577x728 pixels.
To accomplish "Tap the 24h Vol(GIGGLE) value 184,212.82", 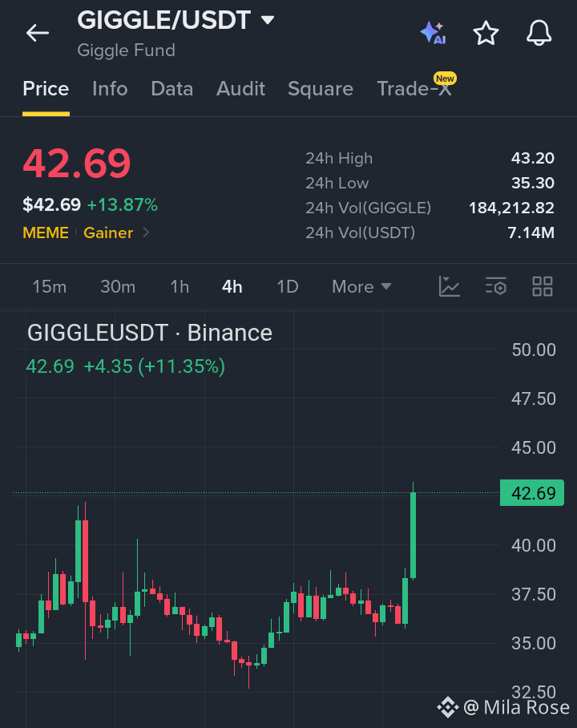I will click(511, 208).
